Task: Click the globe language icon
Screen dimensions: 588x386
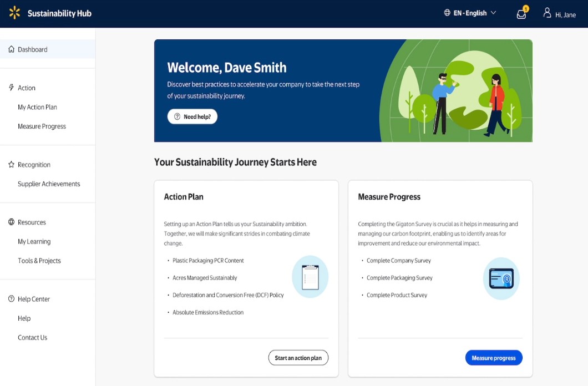Action: 447,13
